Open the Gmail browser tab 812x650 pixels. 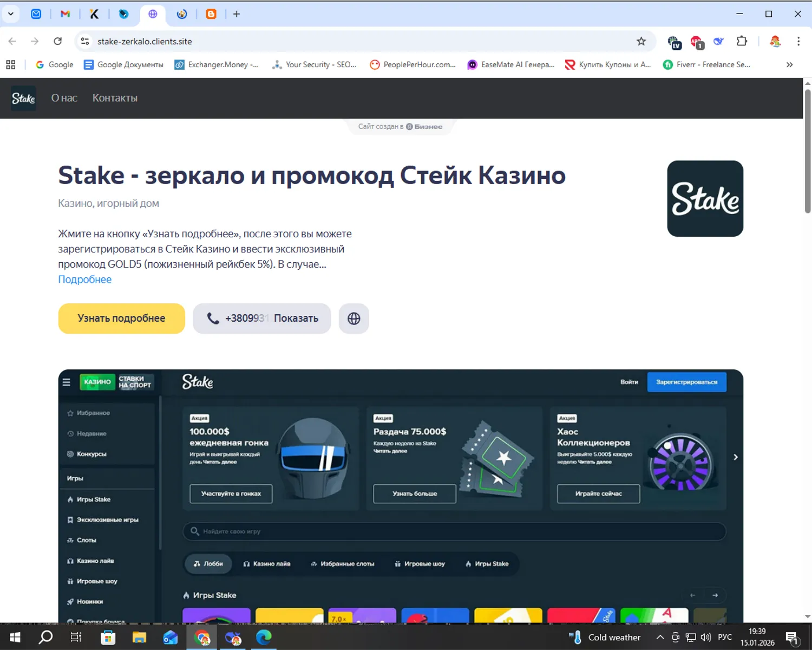(65, 14)
